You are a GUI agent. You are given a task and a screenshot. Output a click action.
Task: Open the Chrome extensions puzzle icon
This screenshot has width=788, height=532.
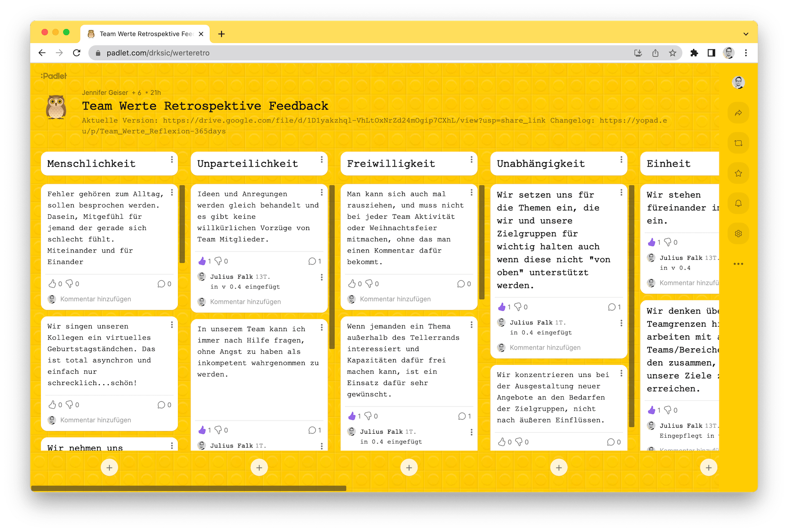694,53
